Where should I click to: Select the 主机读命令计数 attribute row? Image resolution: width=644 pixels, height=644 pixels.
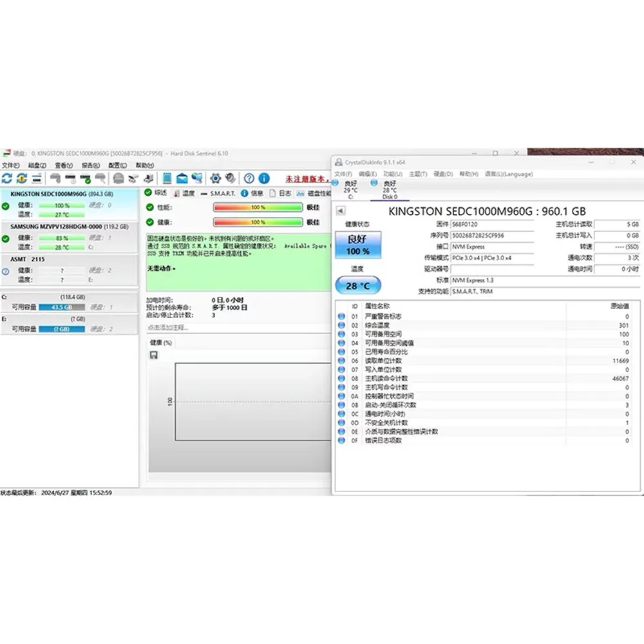(484, 378)
